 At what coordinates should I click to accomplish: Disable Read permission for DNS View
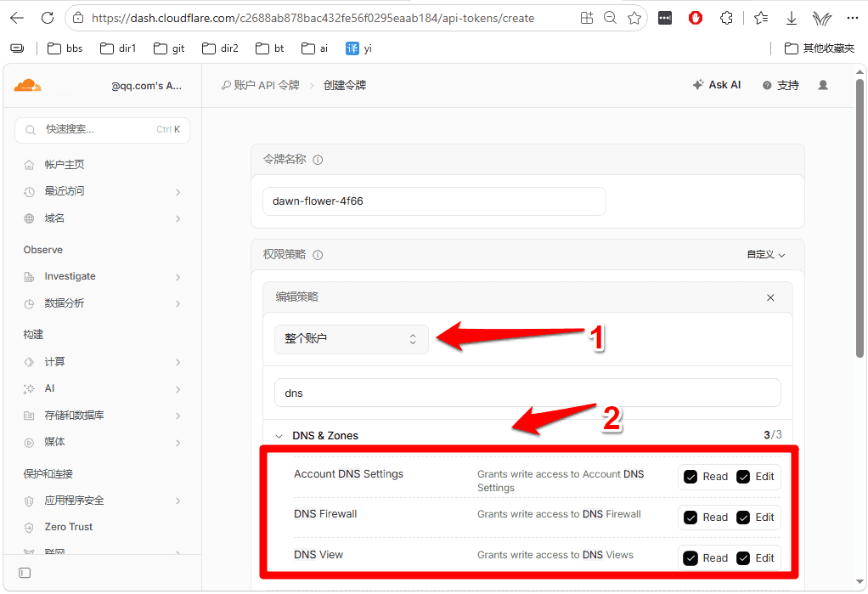(x=690, y=558)
